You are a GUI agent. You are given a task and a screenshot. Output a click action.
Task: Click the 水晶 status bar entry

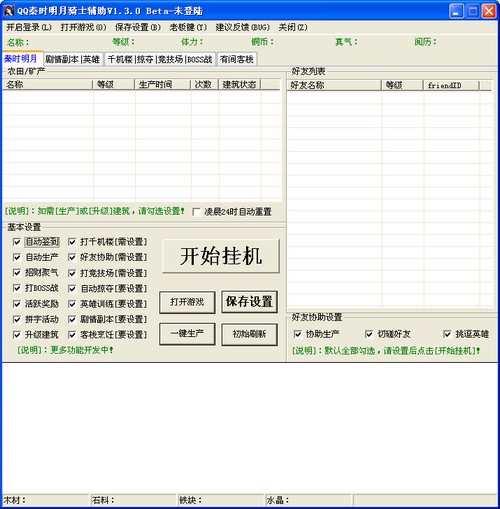tap(308, 500)
